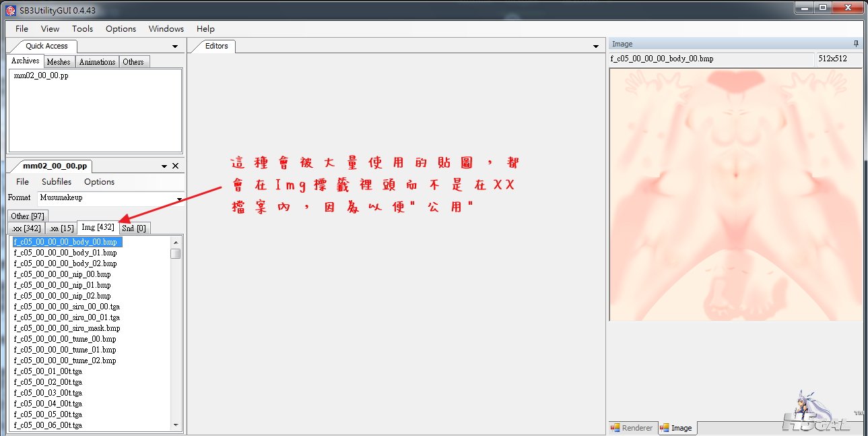Select f_c05_00_04_00t.tga

(x=48, y=404)
